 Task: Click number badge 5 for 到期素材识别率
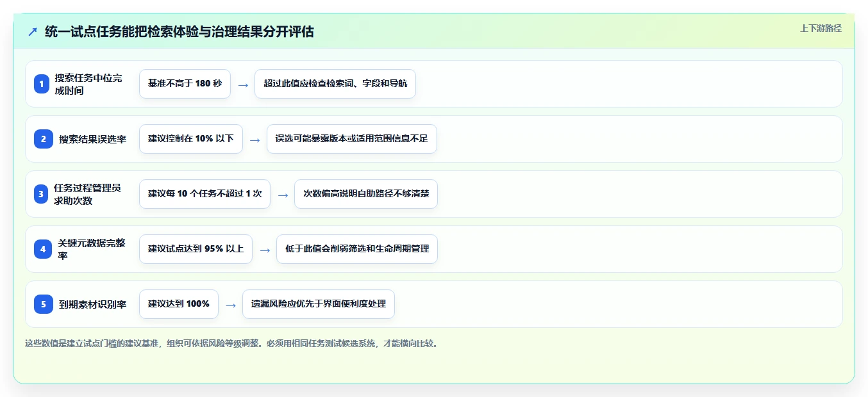(44, 304)
